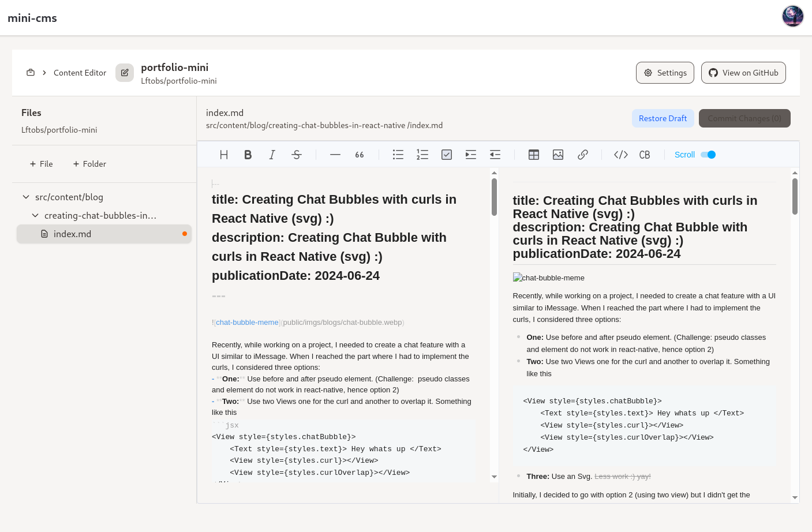This screenshot has height=532, width=812.
Task: Open the repository on GitHub
Action: point(743,73)
